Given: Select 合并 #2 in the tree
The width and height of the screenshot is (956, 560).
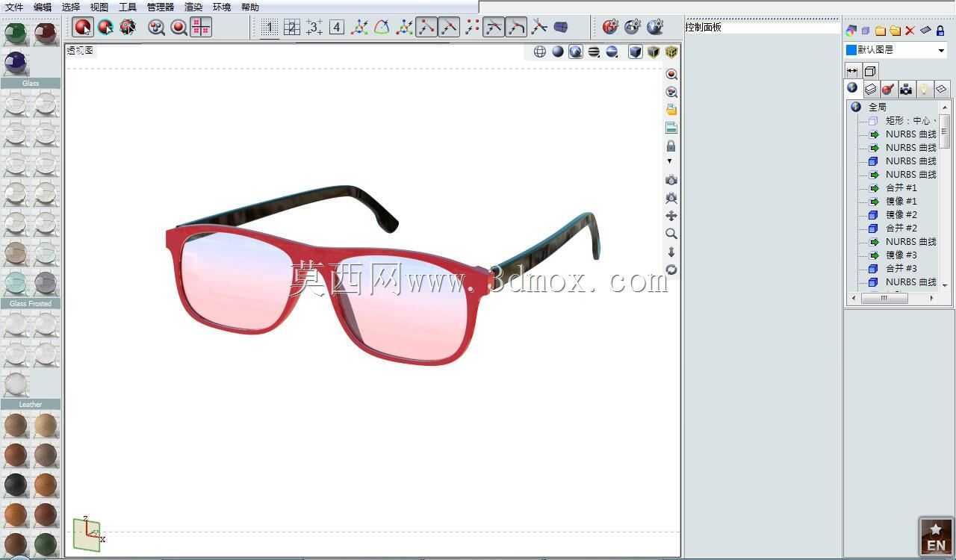Looking at the screenshot, I should coord(901,228).
